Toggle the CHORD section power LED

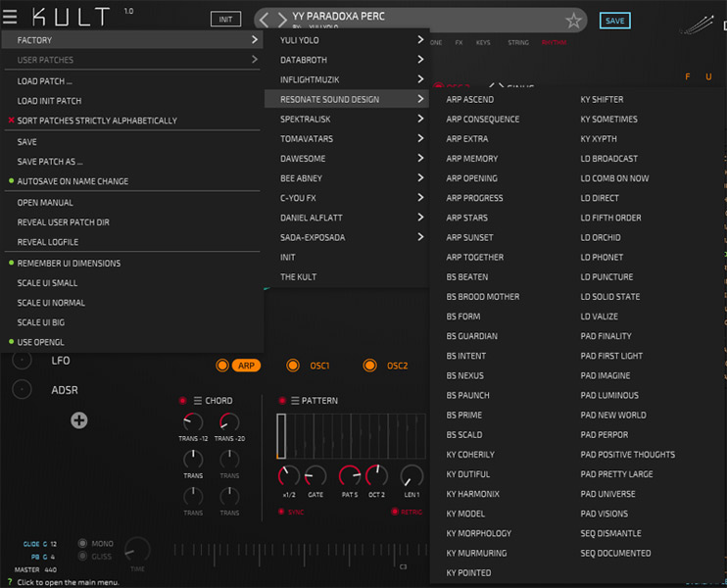tap(182, 401)
